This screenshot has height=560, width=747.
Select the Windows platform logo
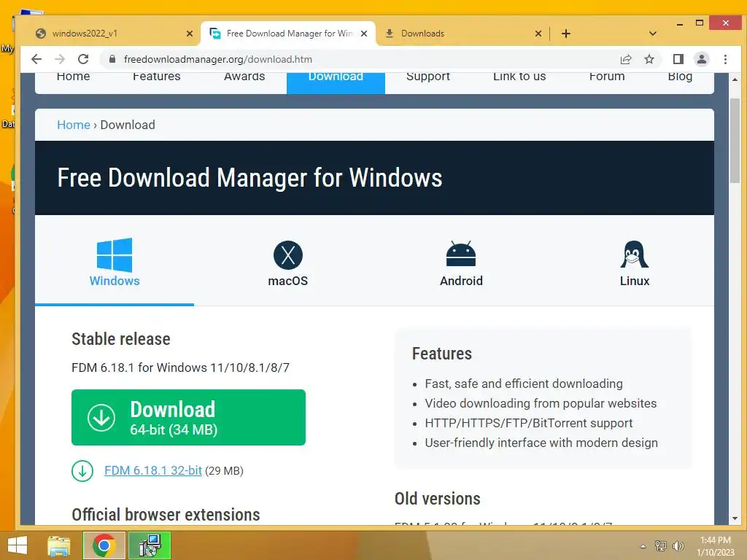115,254
